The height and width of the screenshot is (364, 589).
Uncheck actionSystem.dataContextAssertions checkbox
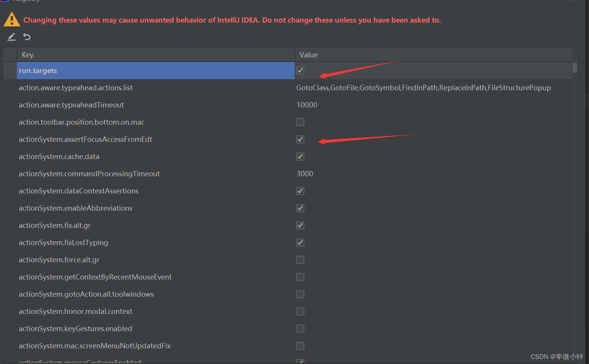tap(300, 191)
